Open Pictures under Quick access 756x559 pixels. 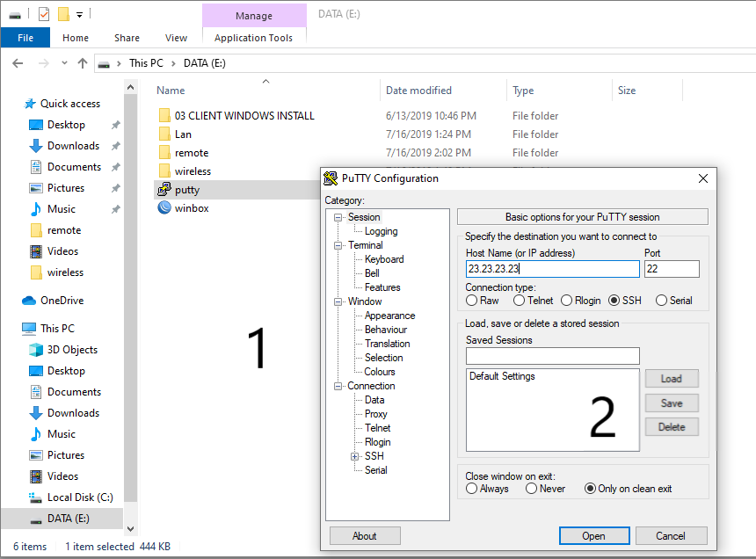point(66,188)
